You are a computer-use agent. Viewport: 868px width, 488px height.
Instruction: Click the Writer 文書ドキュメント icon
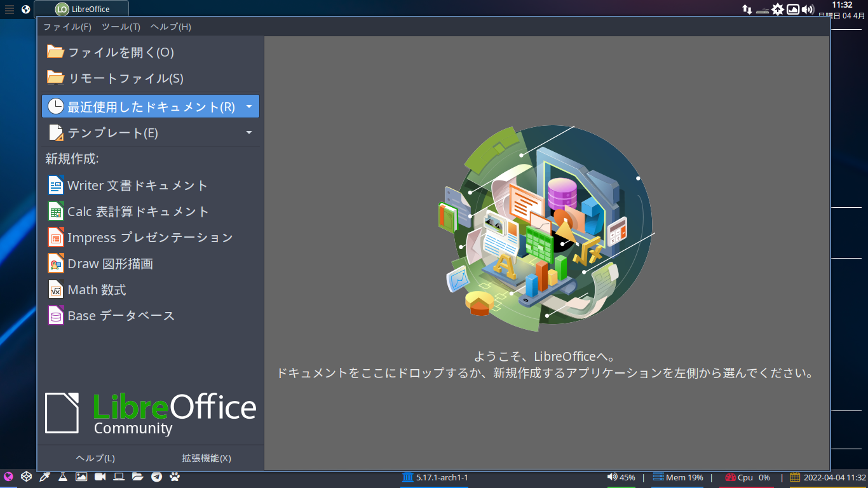[56, 185]
